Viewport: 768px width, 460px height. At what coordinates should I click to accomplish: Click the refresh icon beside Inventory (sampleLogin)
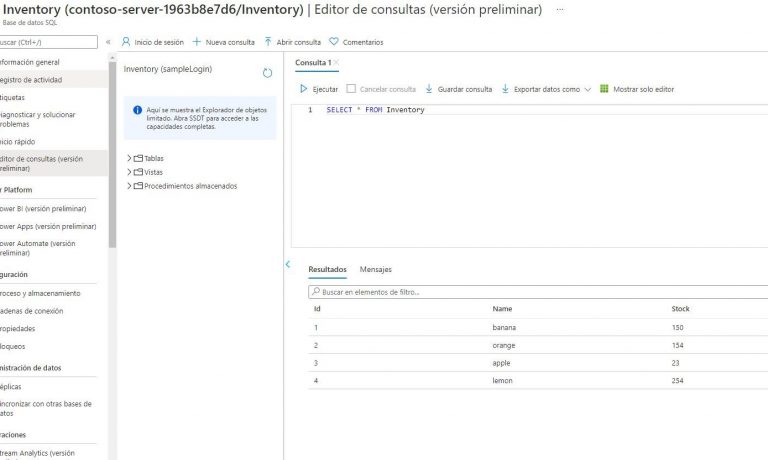(x=267, y=73)
